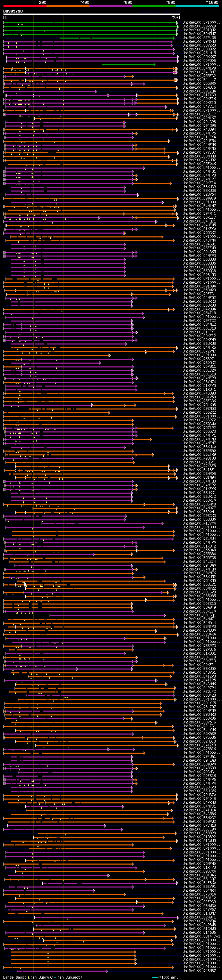Select the UniRef100_Q55EG2 label
Image resolution: width=222 pixels, height=980 pixels.
pos(199,76)
